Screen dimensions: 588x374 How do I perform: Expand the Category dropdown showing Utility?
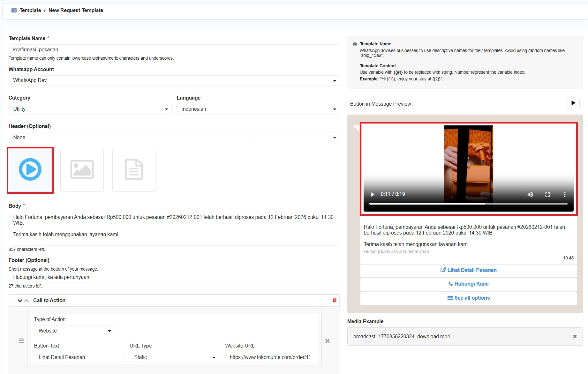pos(90,109)
